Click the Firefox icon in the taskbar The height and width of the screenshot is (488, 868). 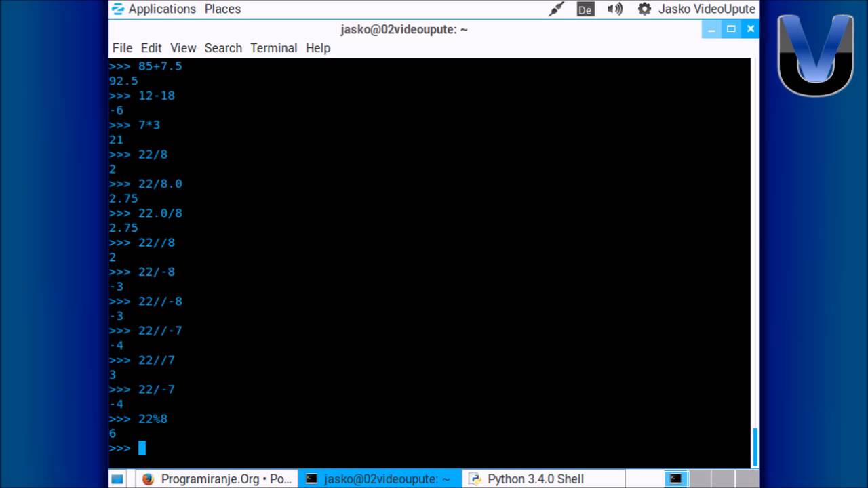point(149,479)
